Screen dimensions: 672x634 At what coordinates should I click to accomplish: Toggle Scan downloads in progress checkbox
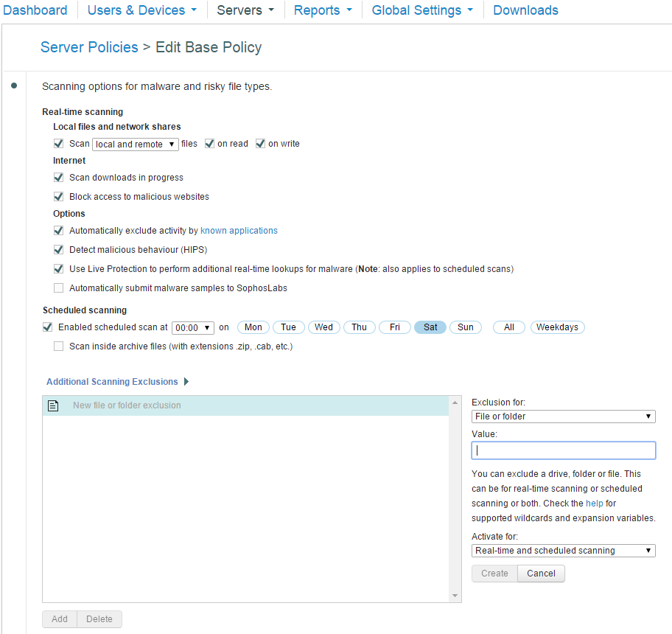(59, 178)
